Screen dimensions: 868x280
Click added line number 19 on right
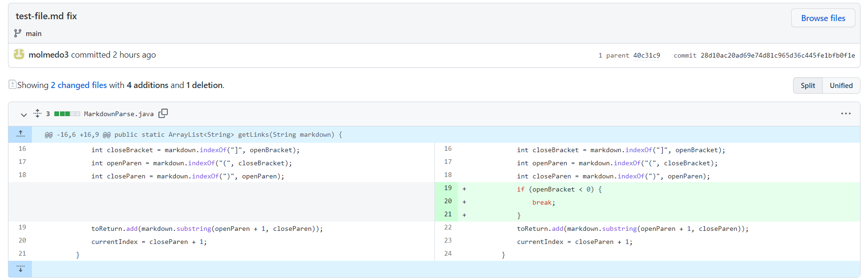pos(448,188)
